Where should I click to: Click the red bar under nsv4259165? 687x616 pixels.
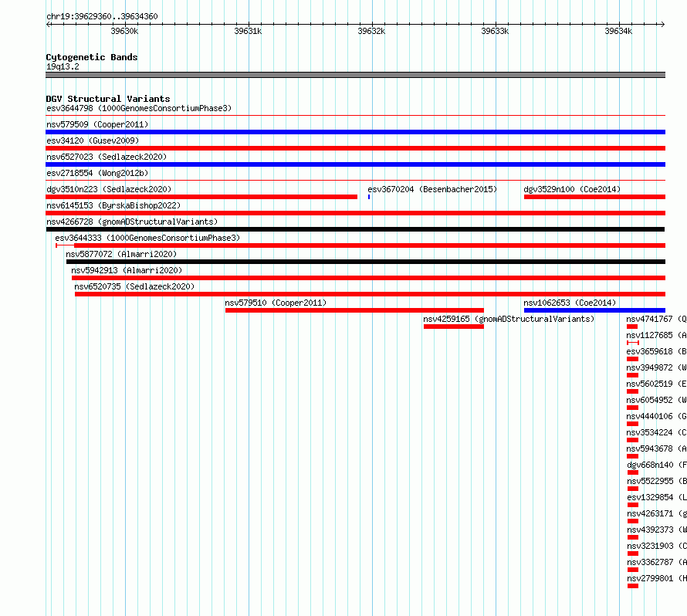[454, 327]
